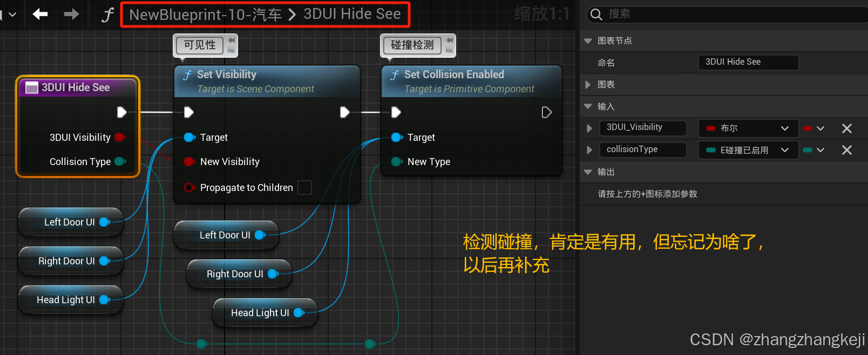
Task: Select the 碰撞检测 comment bubble
Action: click(412, 45)
